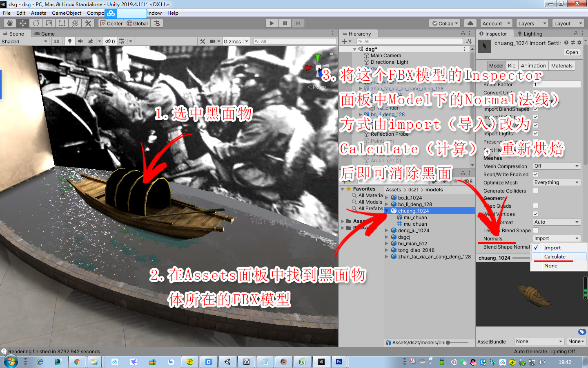Open the Account dropdown
The height and width of the screenshot is (368, 588).
tap(496, 23)
